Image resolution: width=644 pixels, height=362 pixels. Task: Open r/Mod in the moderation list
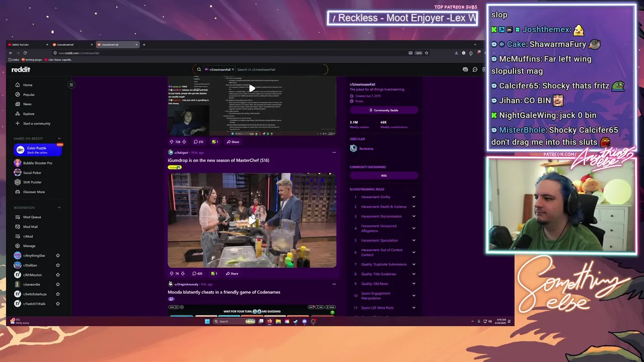(28, 236)
